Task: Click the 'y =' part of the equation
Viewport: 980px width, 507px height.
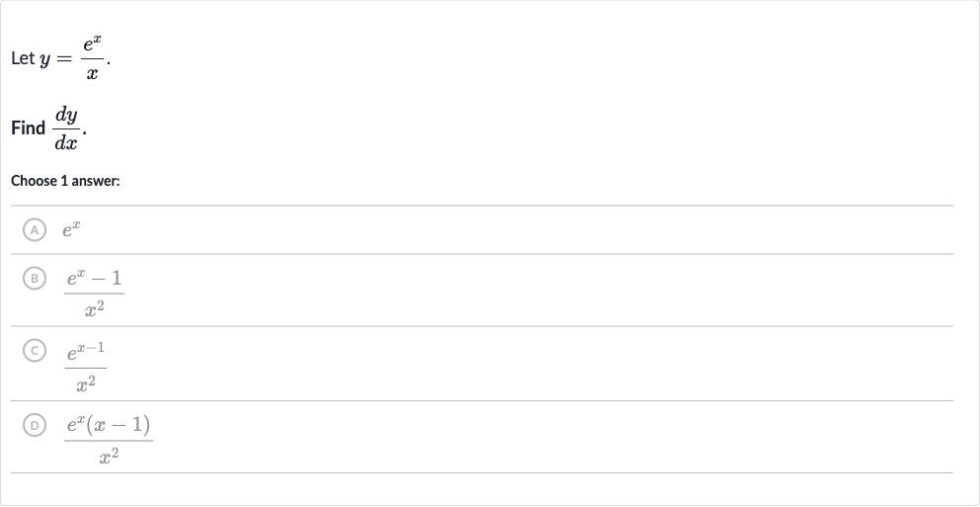Action: coord(55,59)
